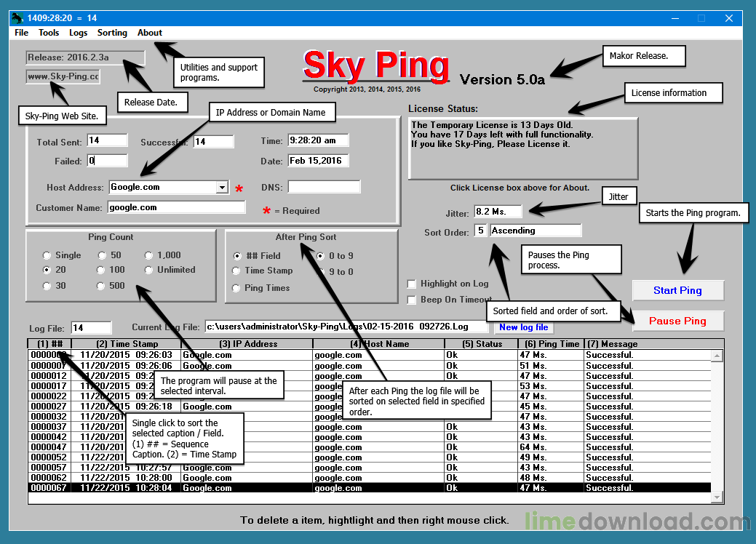Viewport: 756px width, 544px height.
Task: Click the Date field Feb 15,2016
Action: (318, 161)
